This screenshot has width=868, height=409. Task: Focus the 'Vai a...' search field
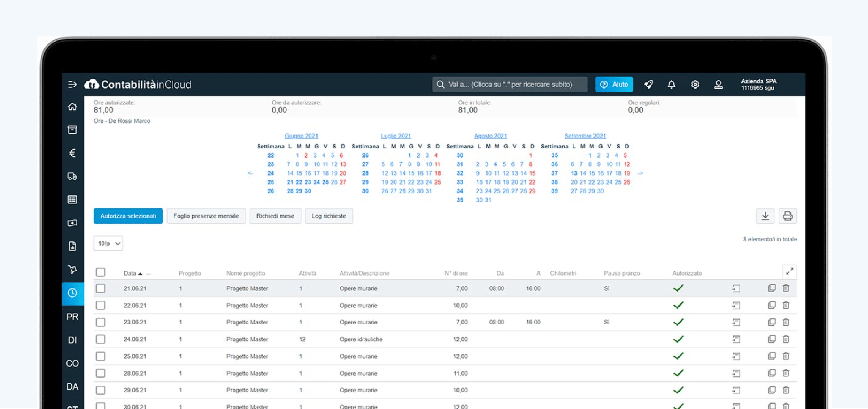510,84
